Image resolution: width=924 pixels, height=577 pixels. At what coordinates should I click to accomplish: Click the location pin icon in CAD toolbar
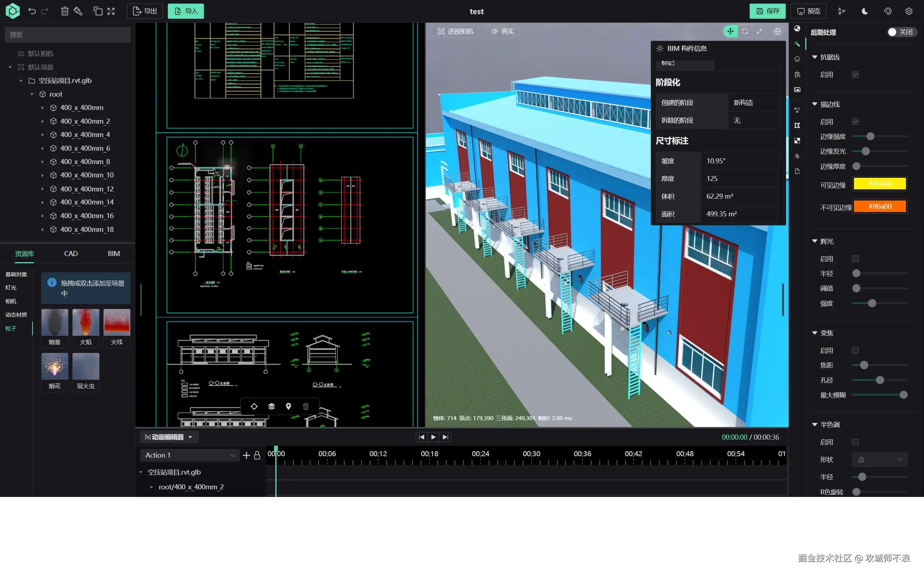[x=288, y=406]
